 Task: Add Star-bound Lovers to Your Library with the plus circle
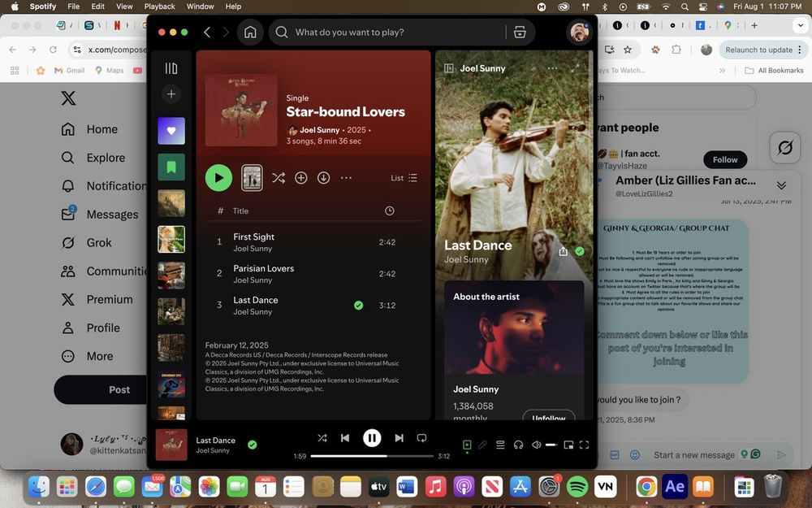(x=301, y=178)
